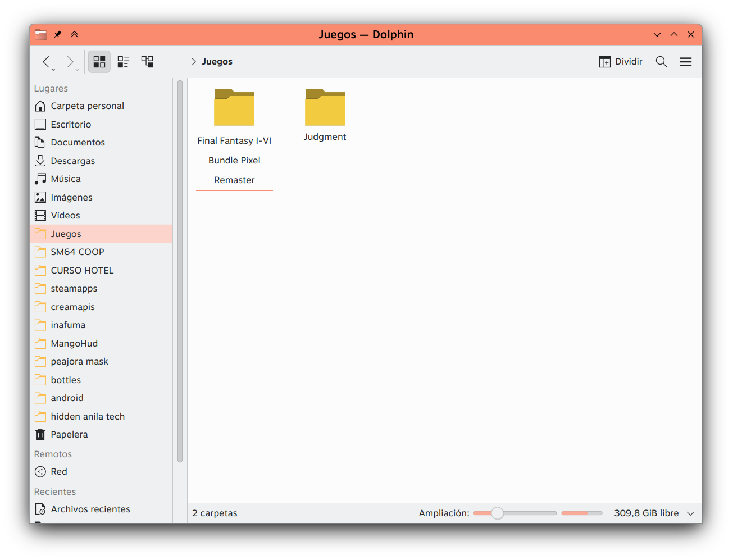
Task: Minimize the Dolphin window
Action: pyautogui.click(x=657, y=35)
